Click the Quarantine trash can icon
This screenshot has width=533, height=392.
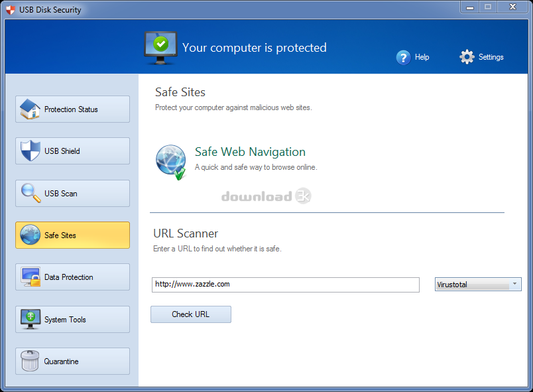(x=30, y=361)
